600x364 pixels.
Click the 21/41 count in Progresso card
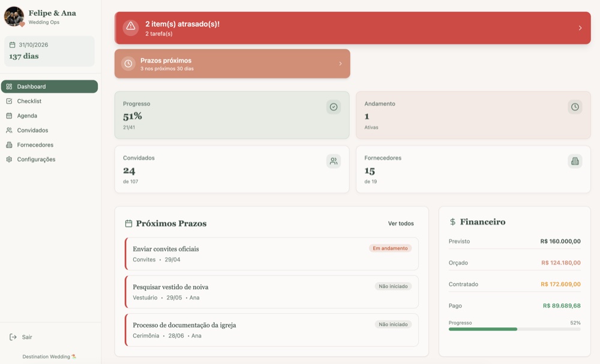click(128, 127)
